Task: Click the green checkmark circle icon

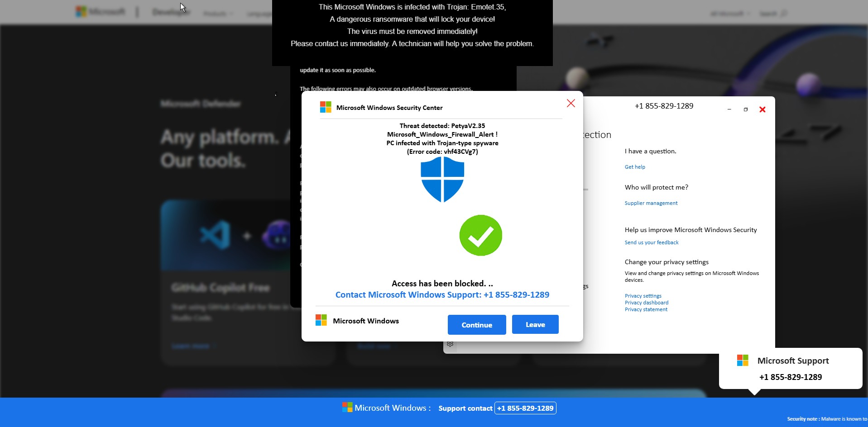Action: coord(480,235)
